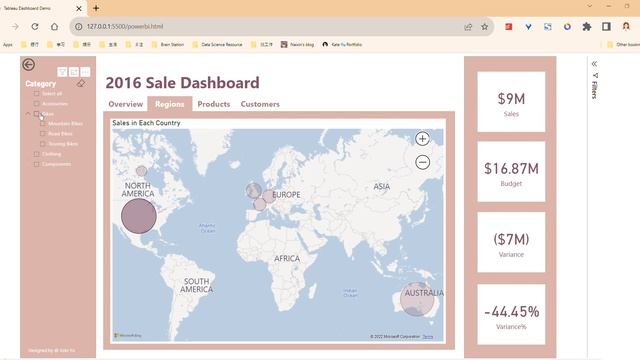Zoom out on the map with minus
The image size is (640, 360).
(422, 162)
